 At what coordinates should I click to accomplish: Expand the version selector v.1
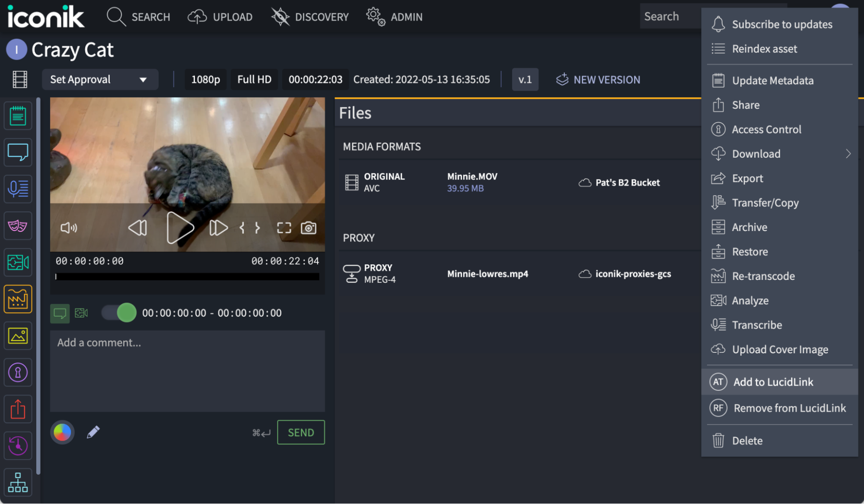[526, 79]
